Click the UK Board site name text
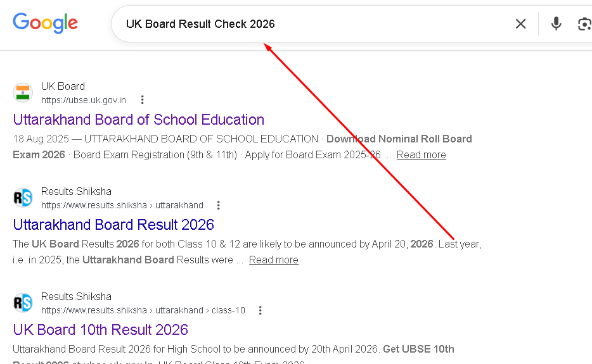This screenshot has height=364, width=592. (x=63, y=86)
